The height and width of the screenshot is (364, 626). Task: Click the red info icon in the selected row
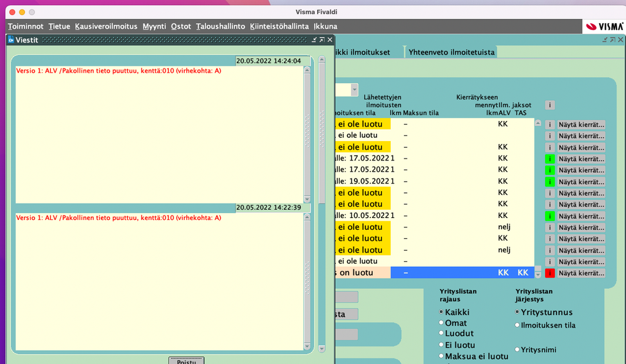[x=550, y=273]
